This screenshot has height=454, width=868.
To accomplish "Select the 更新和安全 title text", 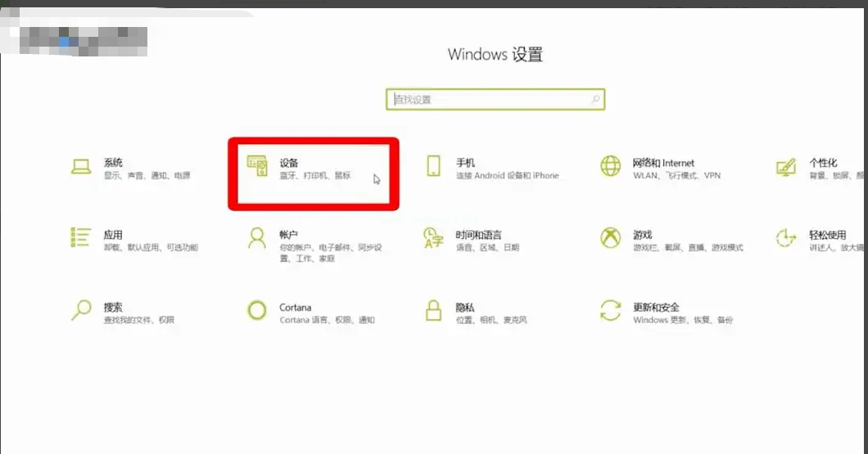I will (x=656, y=308).
